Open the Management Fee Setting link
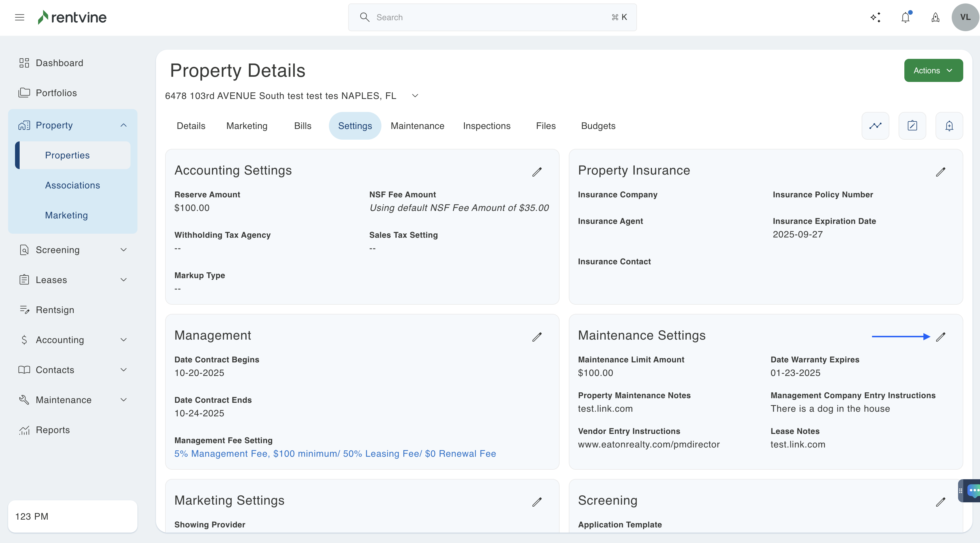This screenshot has width=980, height=543. click(335, 454)
